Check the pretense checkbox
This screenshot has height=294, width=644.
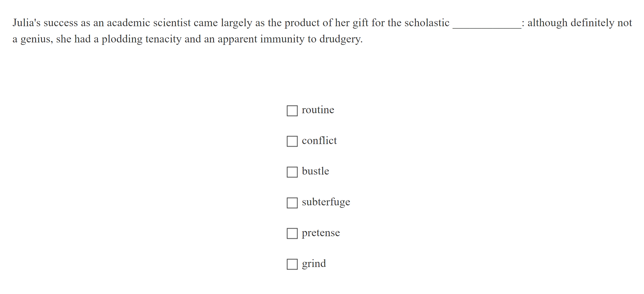coord(292,233)
